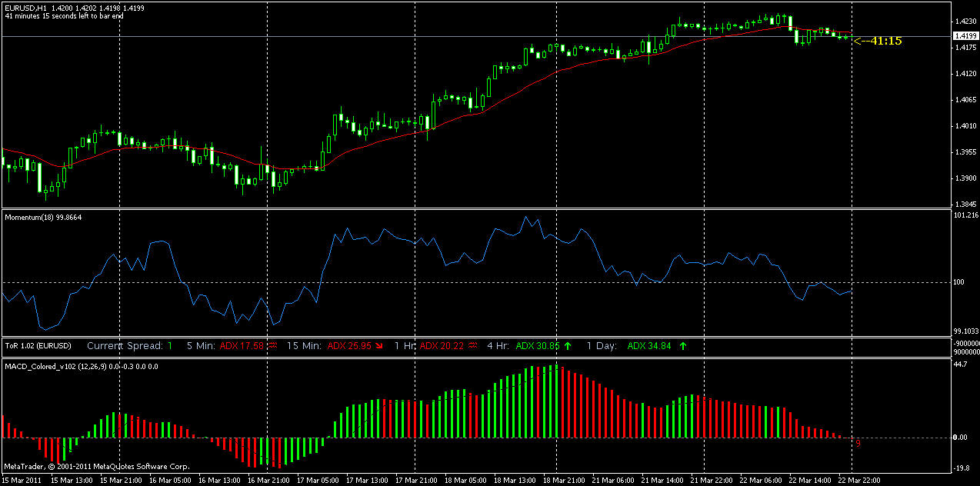Click the '21 Mar 14:00' time axis label
This screenshot has height=486, width=980.
(x=662, y=481)
